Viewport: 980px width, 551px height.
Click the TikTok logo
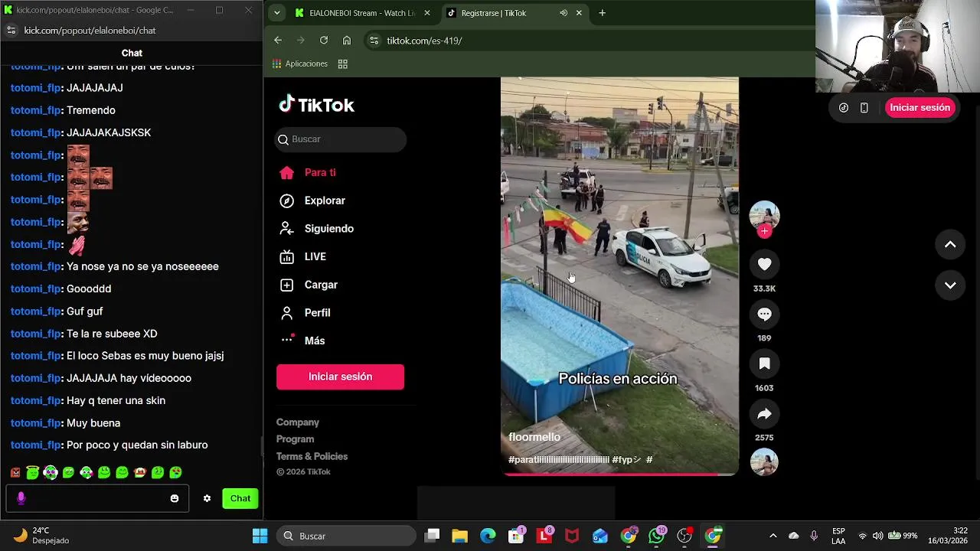(x=316, y=105)
